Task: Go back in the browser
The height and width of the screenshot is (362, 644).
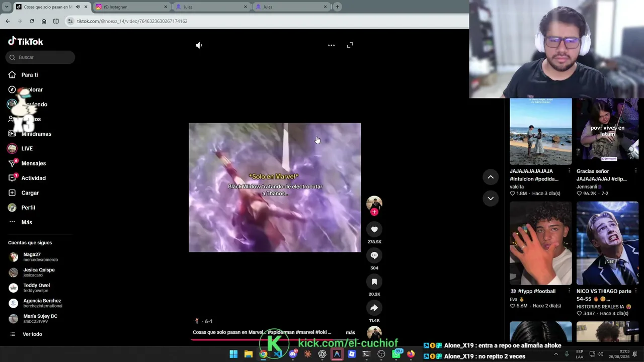Action: click(8, 21)
